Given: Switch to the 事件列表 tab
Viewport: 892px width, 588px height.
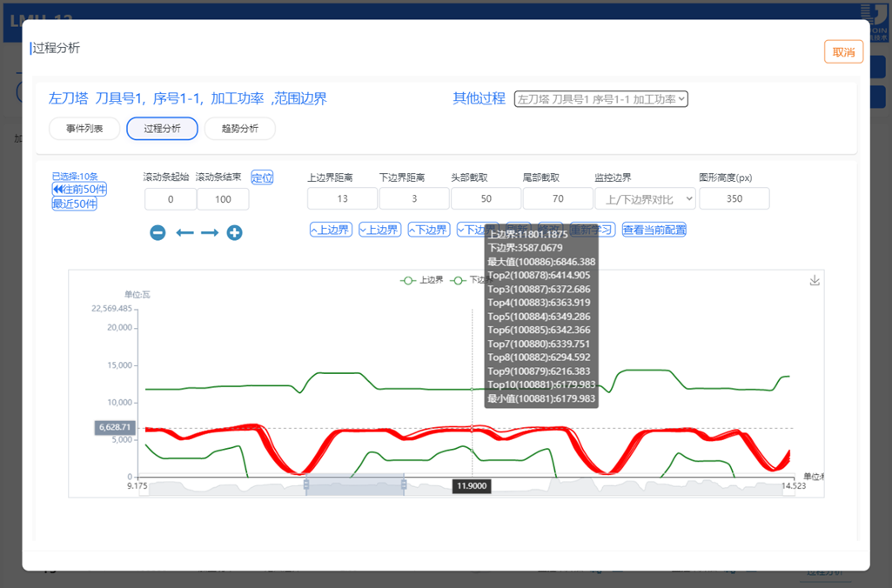Looking at the screenshot, I should tap(84, 129).
